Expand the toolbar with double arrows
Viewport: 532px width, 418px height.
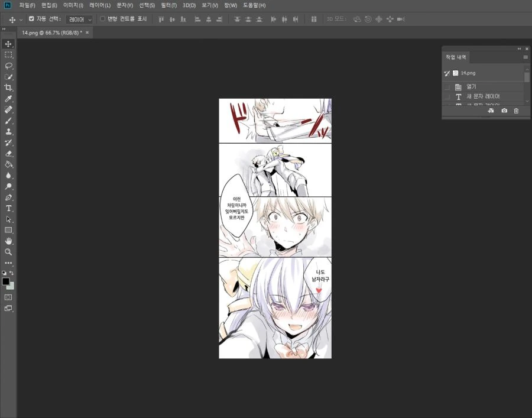click(x=4, y=29)
